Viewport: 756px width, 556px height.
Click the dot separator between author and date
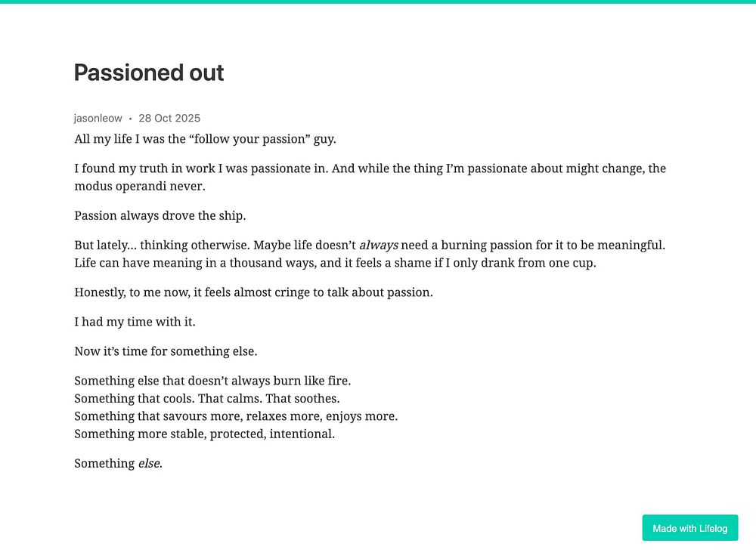[x=130, y=119]
